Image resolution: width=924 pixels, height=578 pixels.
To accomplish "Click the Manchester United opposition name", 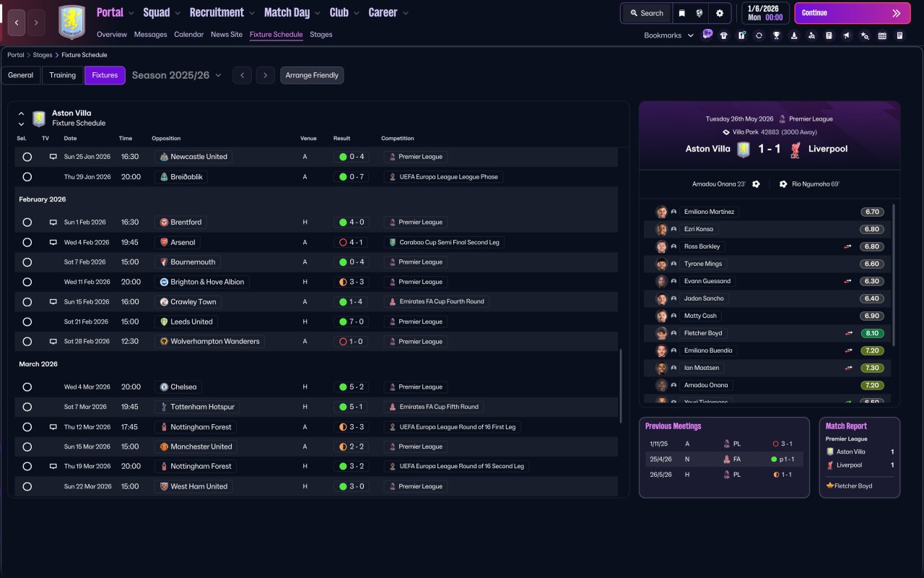I will point(201,447).
